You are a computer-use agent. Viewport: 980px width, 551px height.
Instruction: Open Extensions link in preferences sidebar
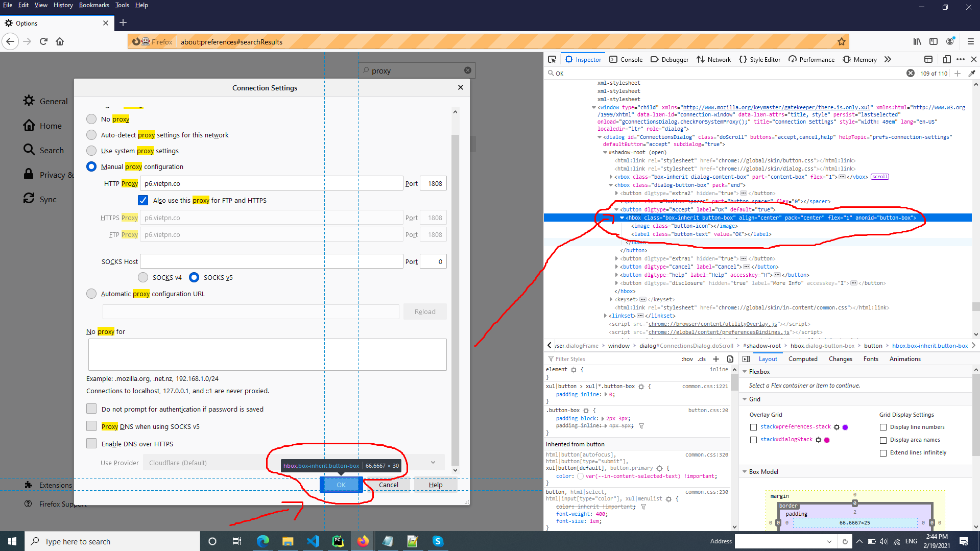point(48,485)
